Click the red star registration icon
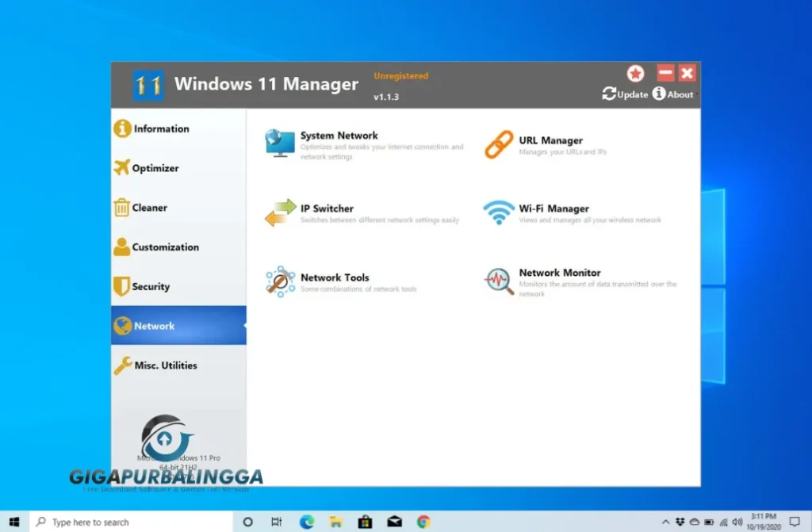The height and width of the screenshot is (532, 812). [635, 73]
